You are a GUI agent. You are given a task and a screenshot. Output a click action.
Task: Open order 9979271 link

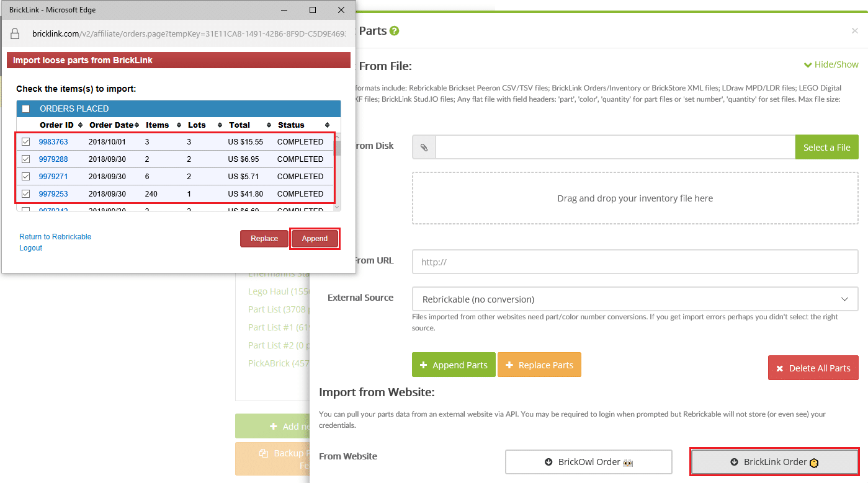(x=53, y=177)
